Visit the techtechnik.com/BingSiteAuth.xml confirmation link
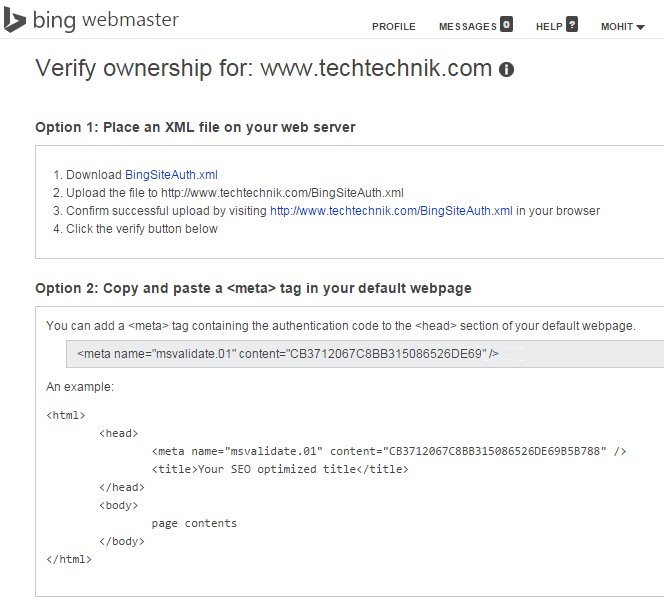This screenshot has width=664, height=606. 391,211
